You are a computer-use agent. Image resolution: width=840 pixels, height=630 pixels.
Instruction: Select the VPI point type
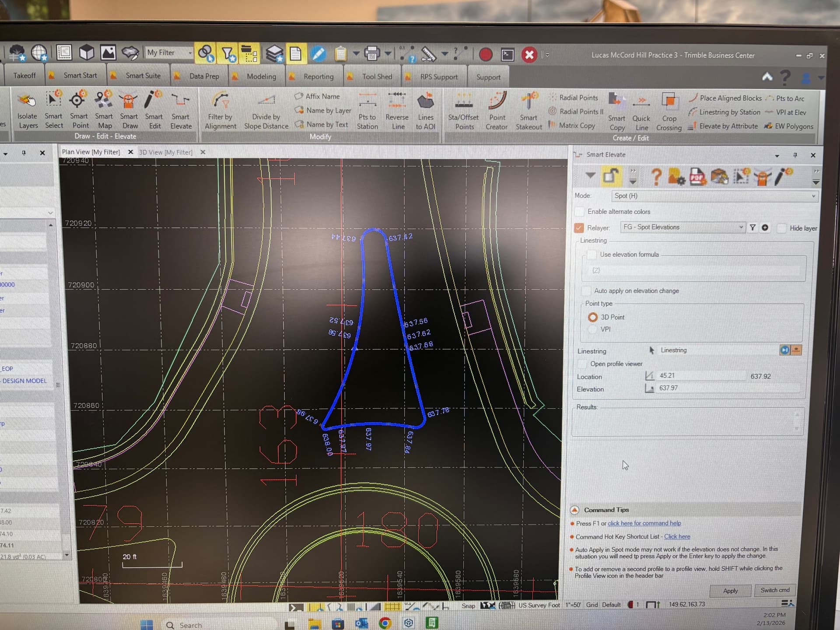(593, 329)
